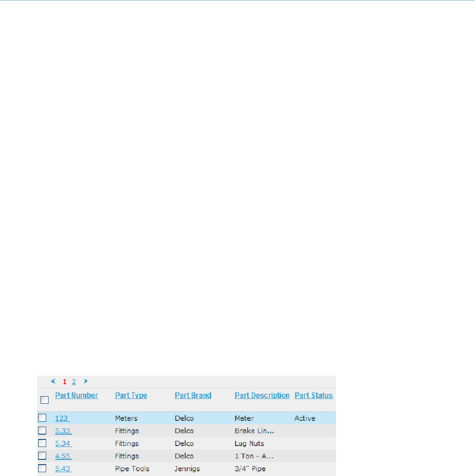
Task: Click 'Delco' brand in row 4.55
Action: pyautogui.click(x=184, y=456)
